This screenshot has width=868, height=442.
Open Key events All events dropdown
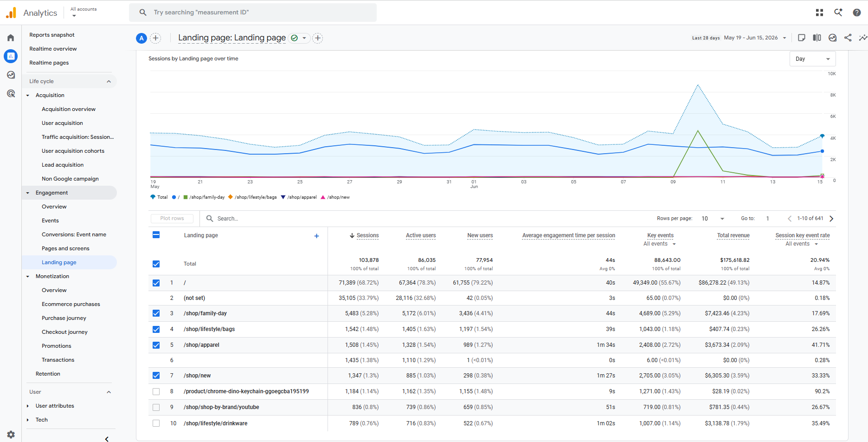tap(660, 244)
